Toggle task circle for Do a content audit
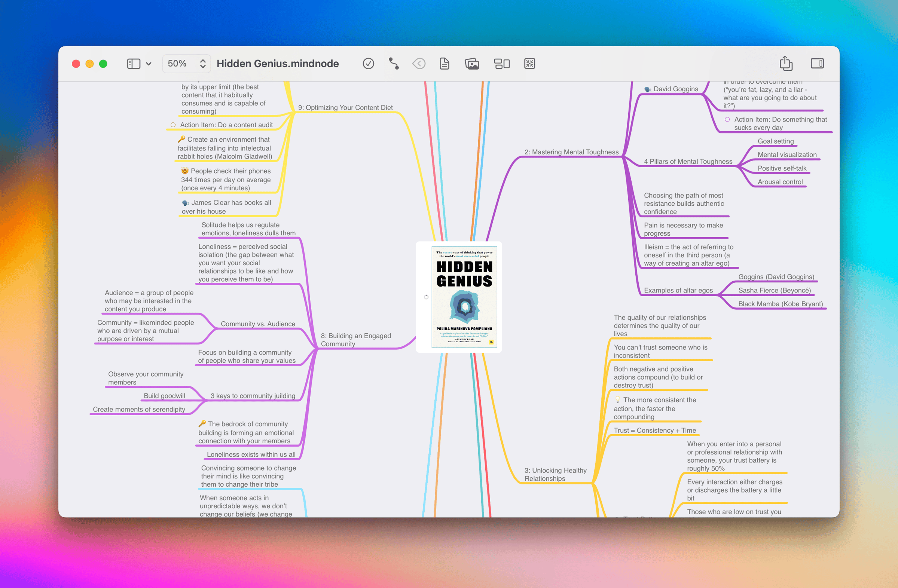The height and width of the screenshot is (588, 898). pyautogui.click(x=173, y=125)
